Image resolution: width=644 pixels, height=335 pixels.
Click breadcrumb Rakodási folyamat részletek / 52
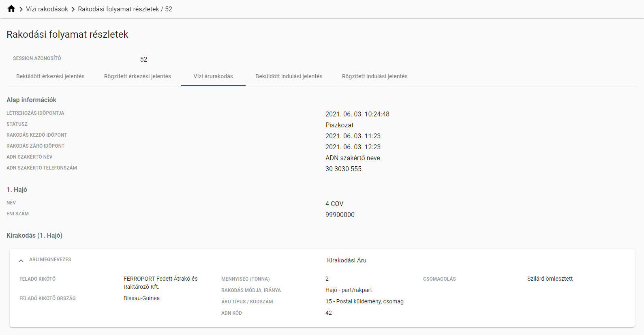(x=125, y=9)
